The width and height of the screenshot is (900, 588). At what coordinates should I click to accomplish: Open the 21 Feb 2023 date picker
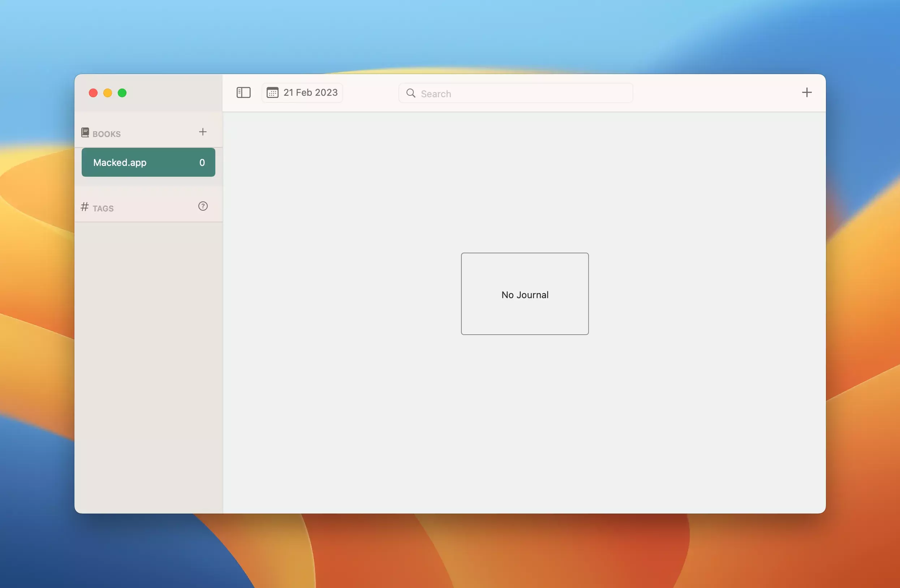(x=310, y=93)
